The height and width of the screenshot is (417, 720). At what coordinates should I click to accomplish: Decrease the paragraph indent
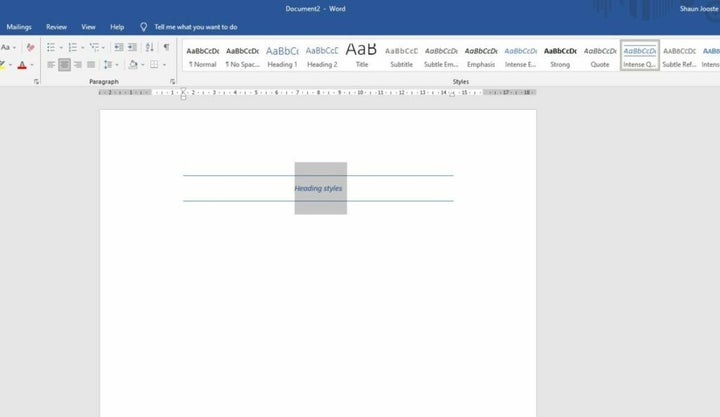point(119,47)
